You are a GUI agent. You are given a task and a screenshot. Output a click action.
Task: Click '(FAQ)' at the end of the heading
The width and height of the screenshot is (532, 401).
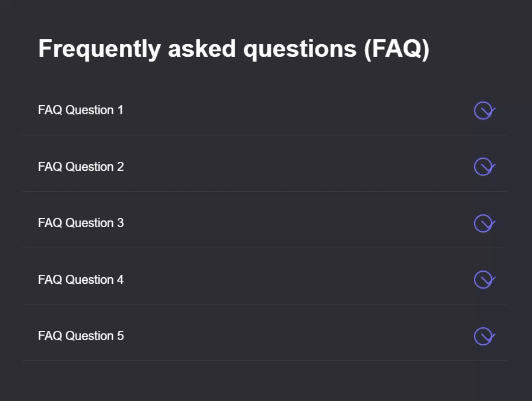(397, 50)
